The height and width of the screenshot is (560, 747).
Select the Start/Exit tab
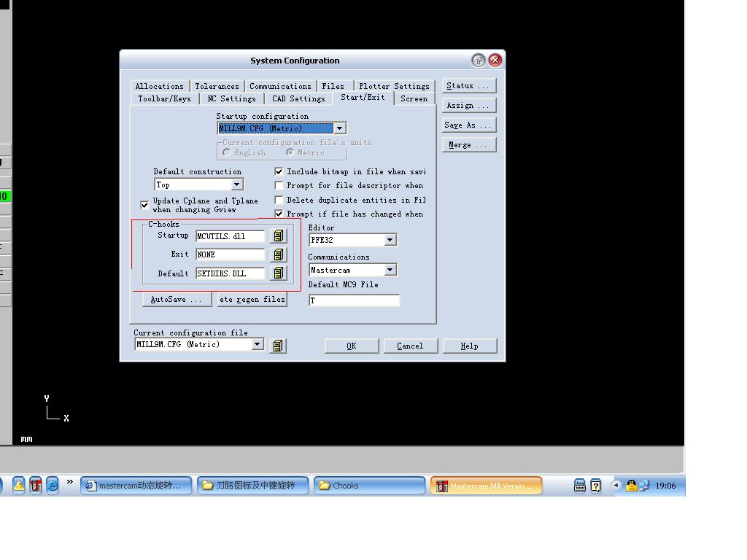coord(363,97)
